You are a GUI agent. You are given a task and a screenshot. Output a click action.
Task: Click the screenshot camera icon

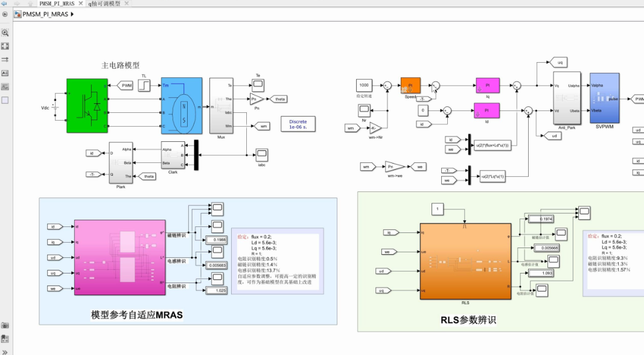point(5,325)
